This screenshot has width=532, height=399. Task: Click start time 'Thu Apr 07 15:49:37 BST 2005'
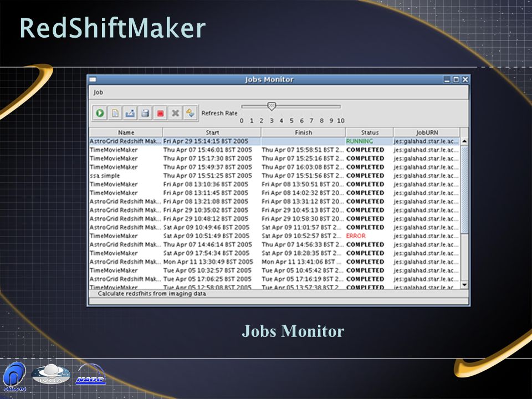pos(208,167)
